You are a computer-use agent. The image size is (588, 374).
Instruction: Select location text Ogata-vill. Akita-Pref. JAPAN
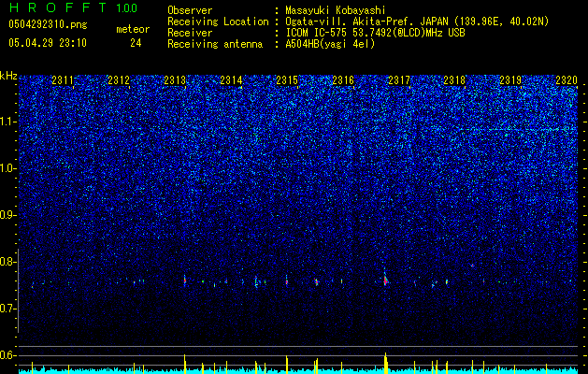367,22
